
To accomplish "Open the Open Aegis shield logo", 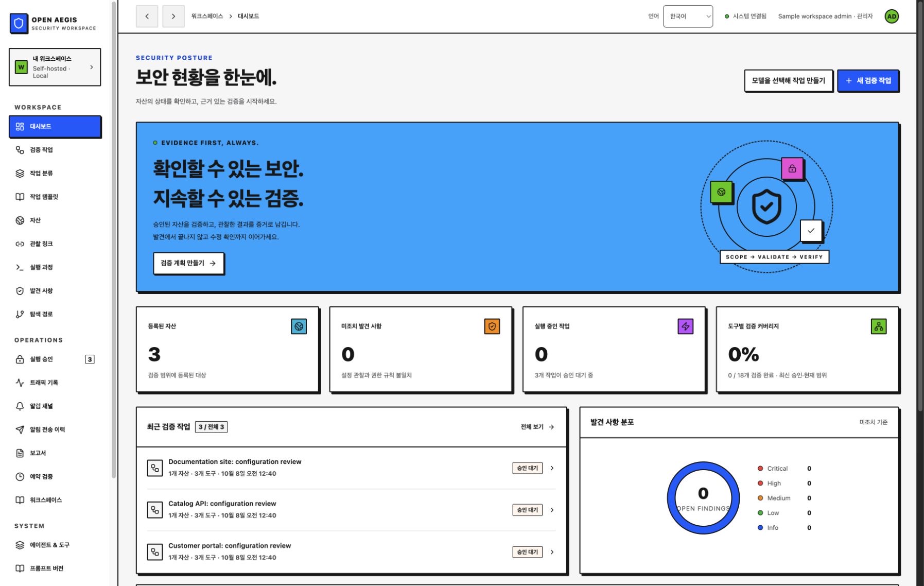I will 19,24.
